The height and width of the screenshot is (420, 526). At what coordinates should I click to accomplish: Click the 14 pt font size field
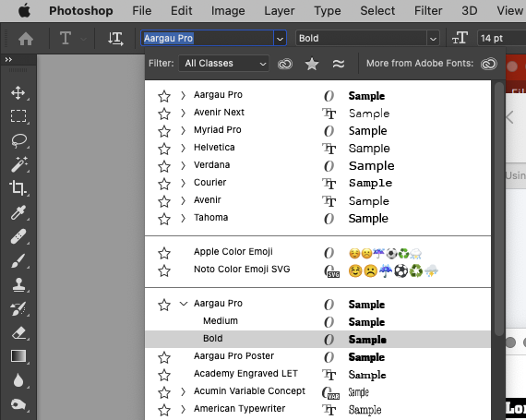click(x=501, y=38)
